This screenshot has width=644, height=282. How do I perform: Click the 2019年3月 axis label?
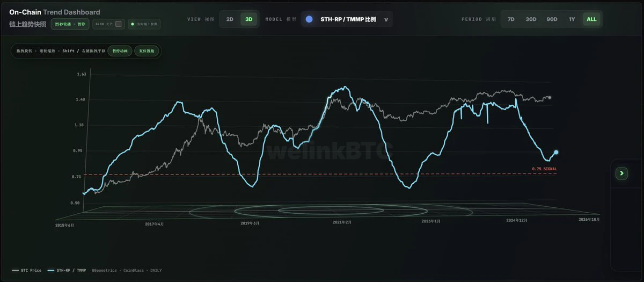[x=250, y=222]
